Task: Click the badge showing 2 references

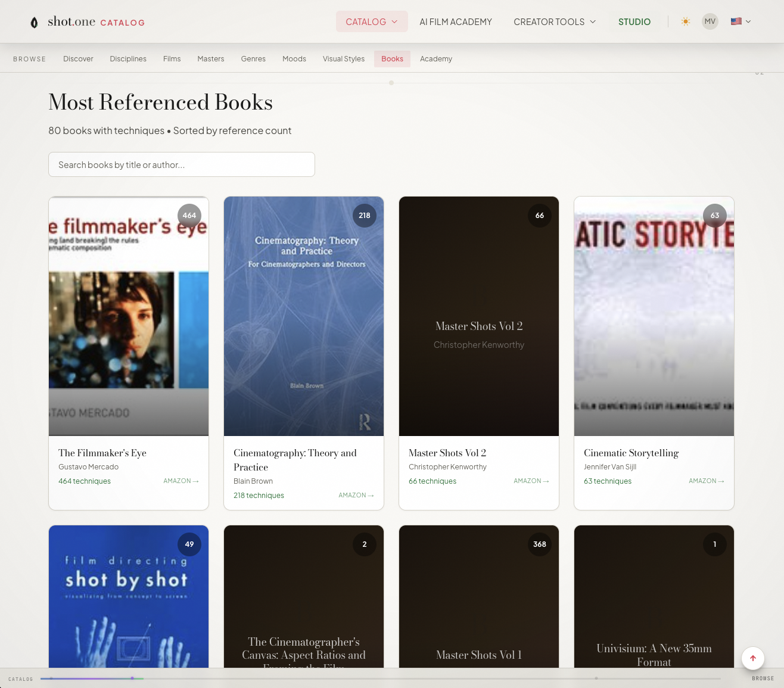Action: pos(365,544)
